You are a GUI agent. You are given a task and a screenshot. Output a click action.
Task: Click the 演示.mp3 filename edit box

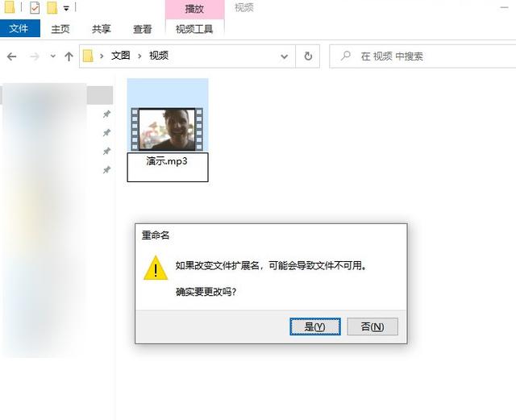click(168, 167)
